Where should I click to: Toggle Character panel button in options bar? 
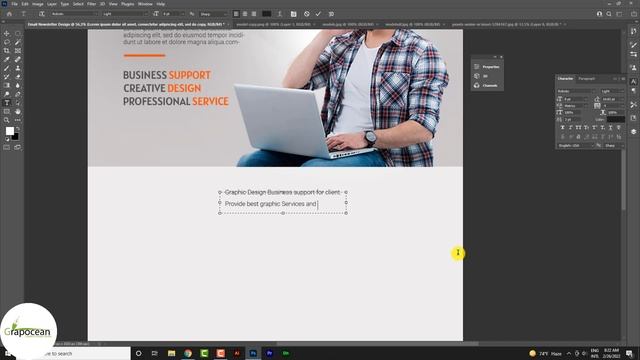pos(293,14)
